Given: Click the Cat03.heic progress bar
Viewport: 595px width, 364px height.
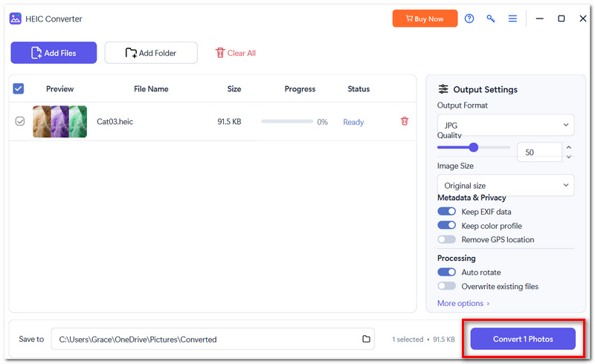Looking at the screenshot, I should click(x=287, y=121).
